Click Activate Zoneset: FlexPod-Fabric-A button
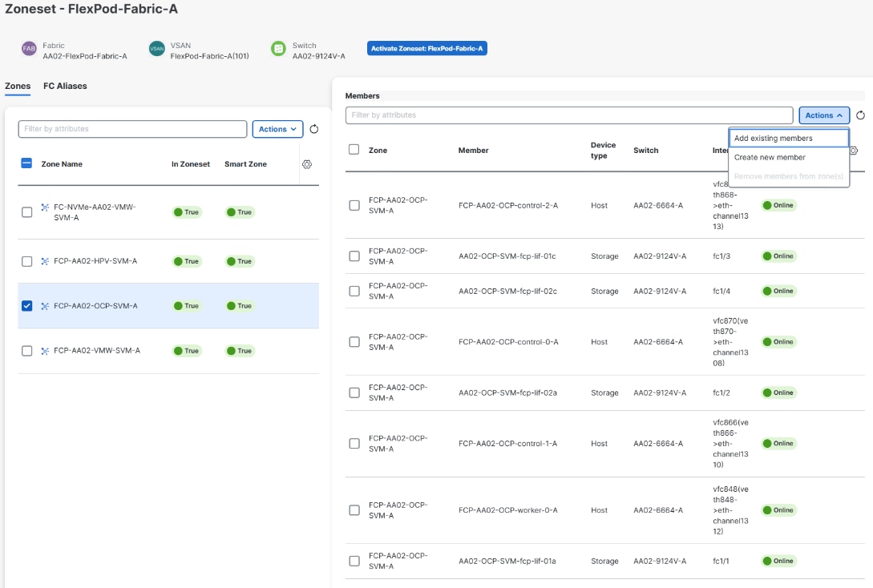873x588 pixels. (427, 48)
